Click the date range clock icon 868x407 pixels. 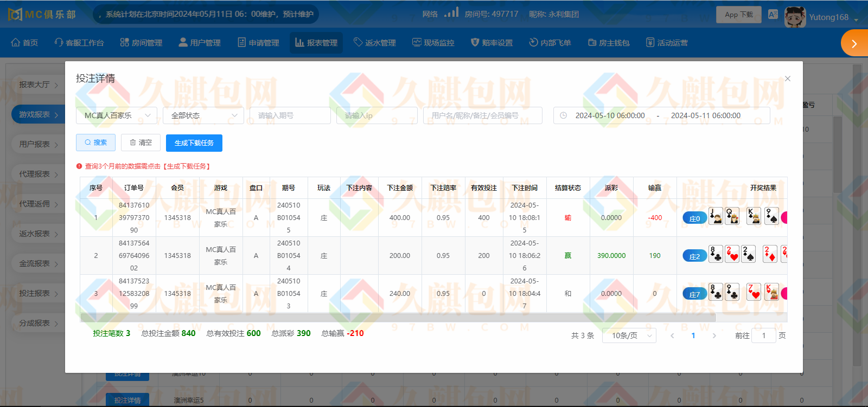563,115
